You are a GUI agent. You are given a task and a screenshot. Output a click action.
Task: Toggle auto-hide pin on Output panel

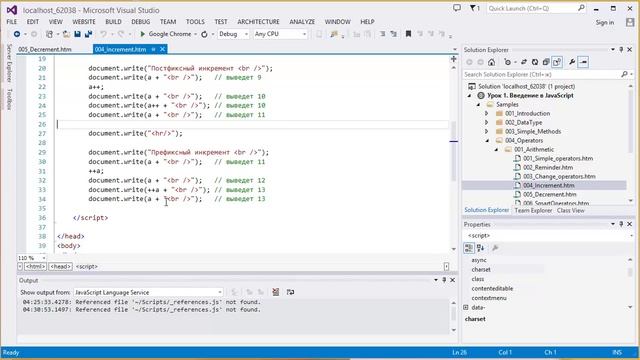coord(444,280)
